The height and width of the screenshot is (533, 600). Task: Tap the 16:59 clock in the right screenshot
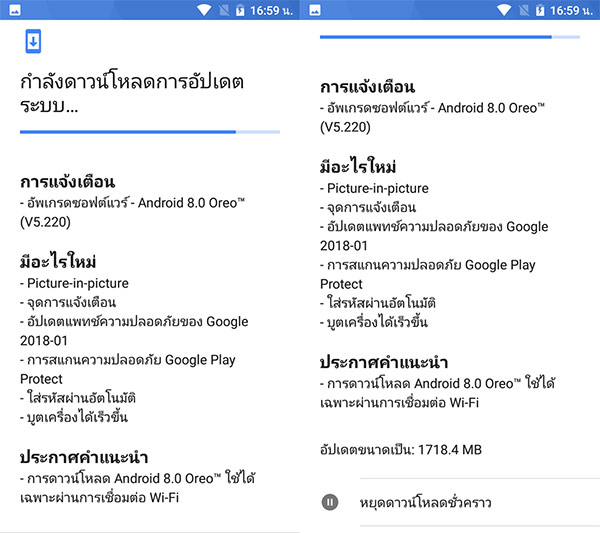coord(570,10)
